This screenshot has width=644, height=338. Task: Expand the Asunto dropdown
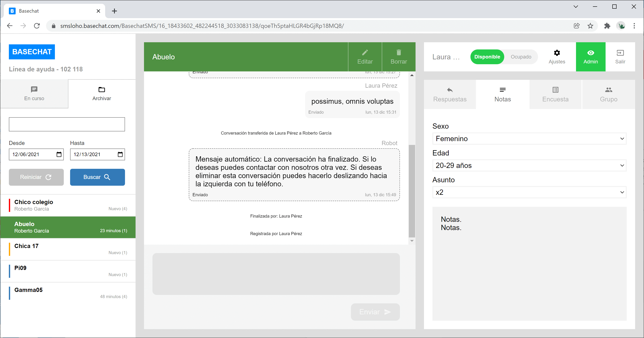pos(529,192)
